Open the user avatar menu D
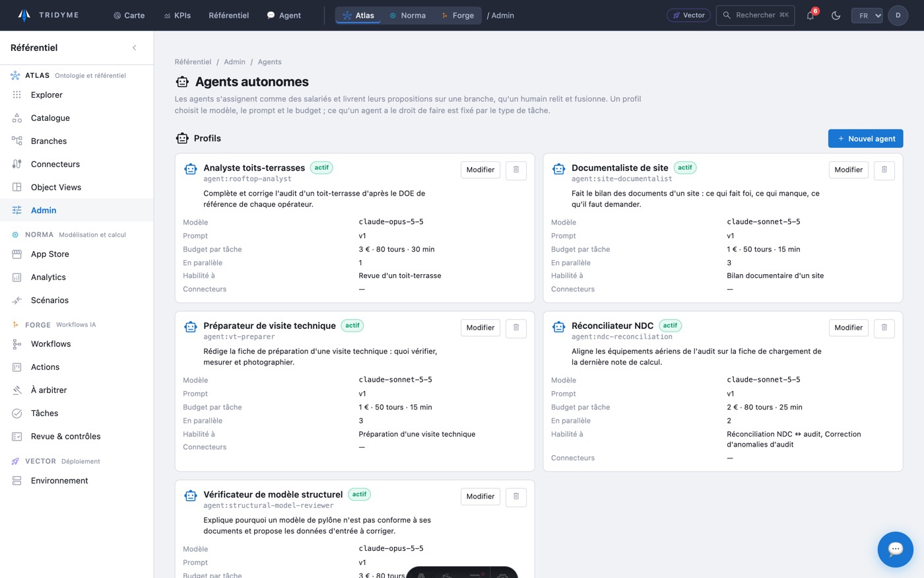The height and width of the screenshot is (578, 924). (898, 15)
